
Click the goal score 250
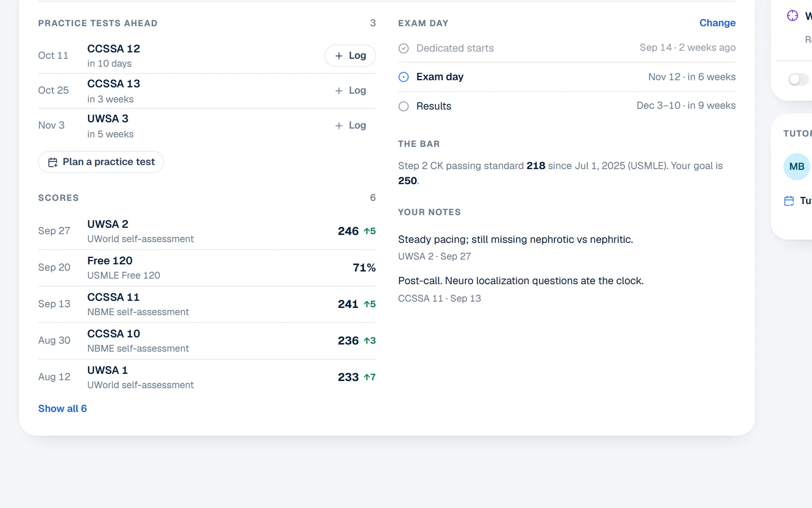click(x=407, y=181)
